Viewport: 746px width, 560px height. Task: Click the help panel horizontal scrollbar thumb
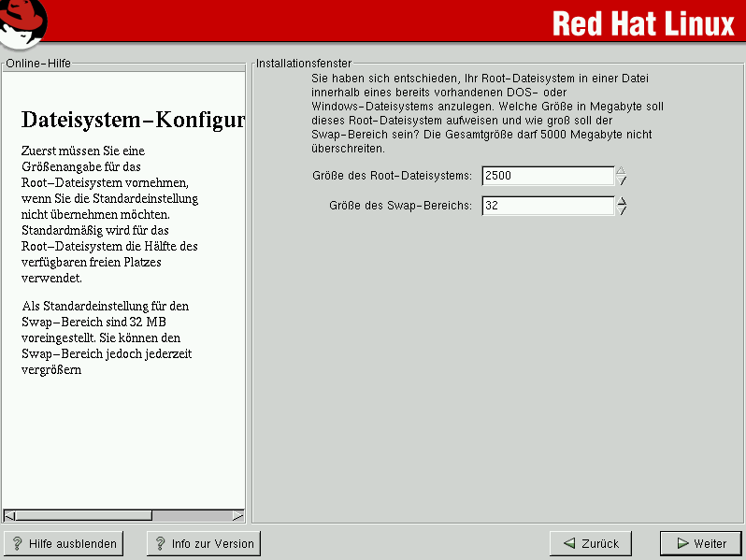[x=84, y=515]
